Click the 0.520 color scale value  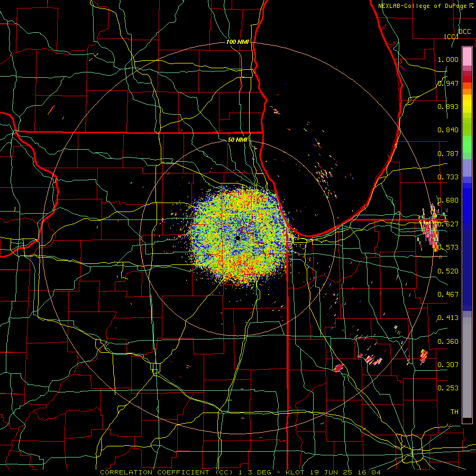click(448, 271)
